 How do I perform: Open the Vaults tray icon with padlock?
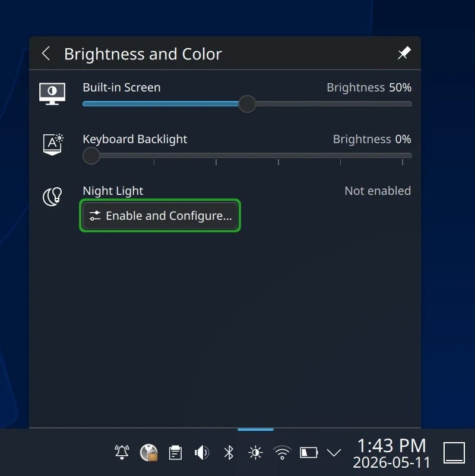pos(148,453)
